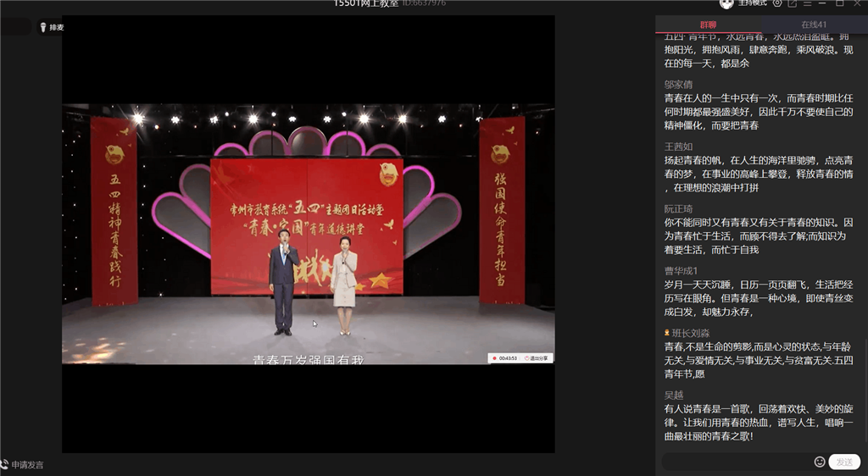The image size is (868, 476).
Task: Click chat sender name 王茜如
Action: pos(678,147)
